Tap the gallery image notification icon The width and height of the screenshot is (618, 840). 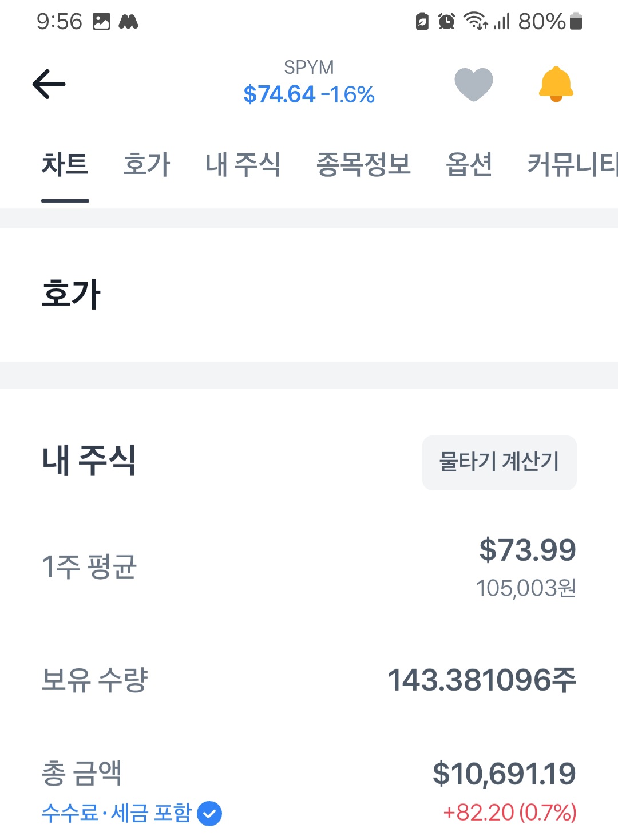[101, 22]
